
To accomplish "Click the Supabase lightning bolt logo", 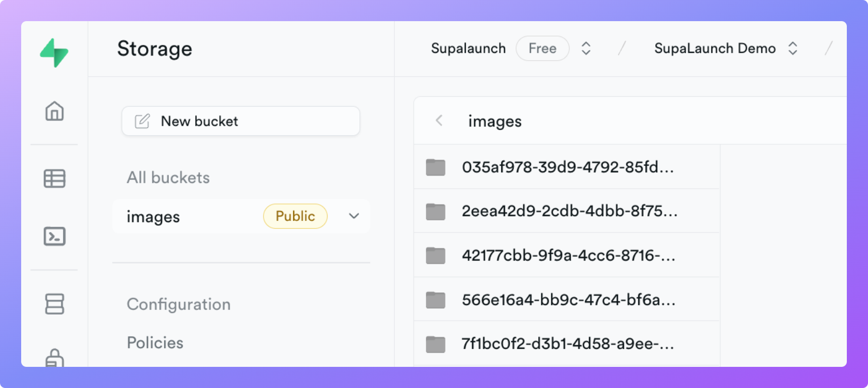I will (54, 52).
